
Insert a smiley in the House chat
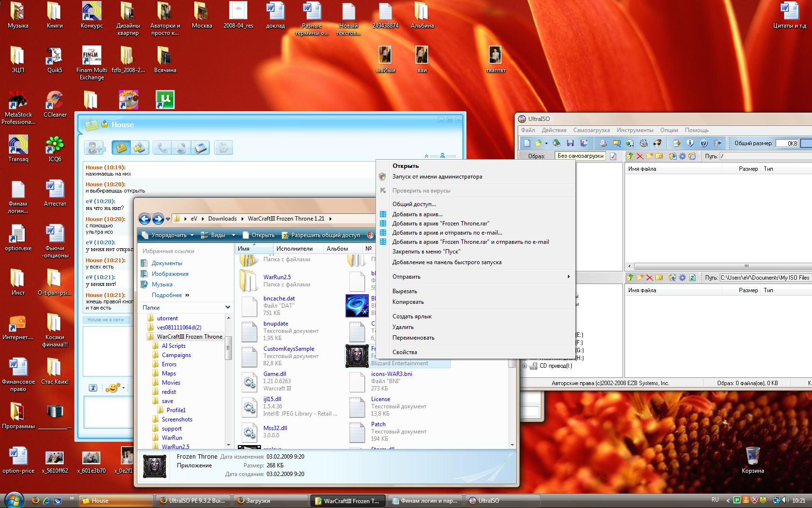coord(113,388)
